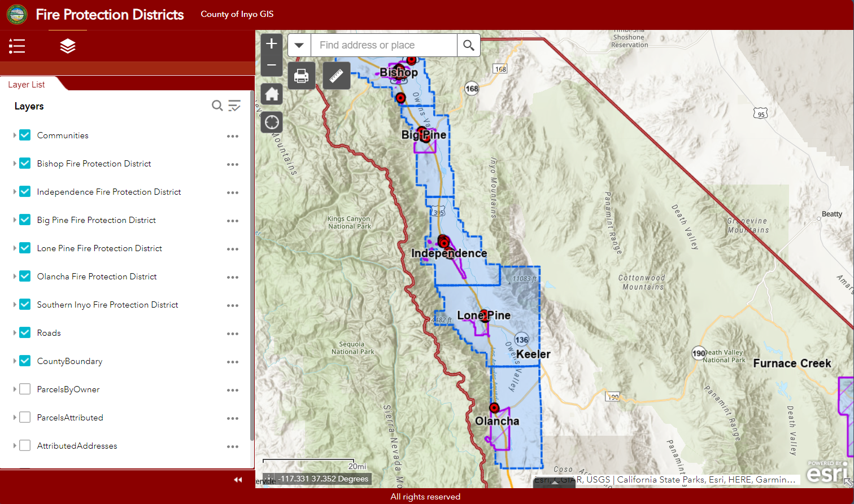Expand Lone Pine Fire Protection District arrow

15,248
